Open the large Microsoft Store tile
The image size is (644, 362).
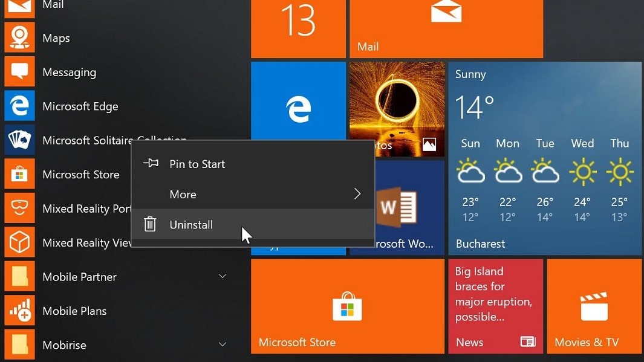pyautogui.click(x=347, y=306)
